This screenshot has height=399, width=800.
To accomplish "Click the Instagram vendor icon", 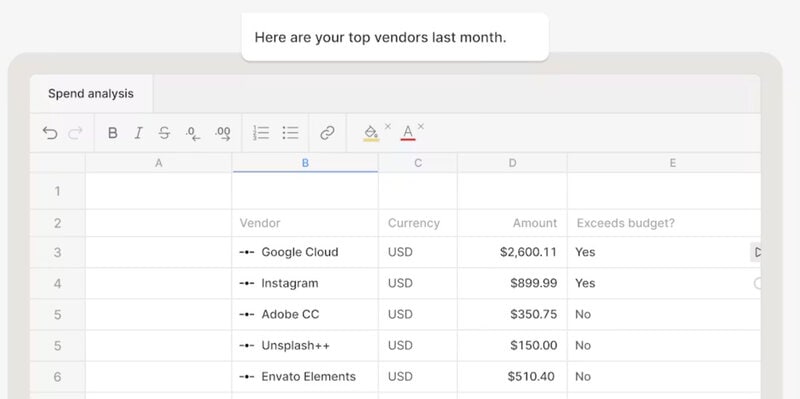I will tap(247, 283).
